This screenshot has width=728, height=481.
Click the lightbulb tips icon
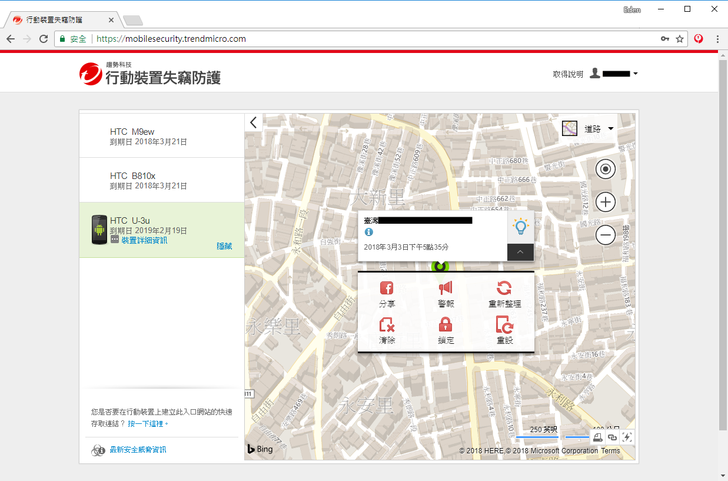click(x=520, y=227)
